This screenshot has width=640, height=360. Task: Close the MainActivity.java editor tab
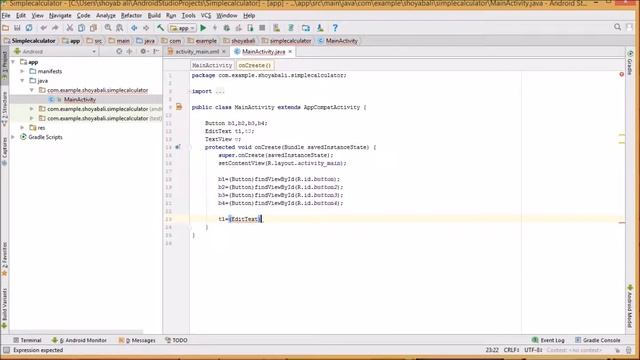(290, 52)
